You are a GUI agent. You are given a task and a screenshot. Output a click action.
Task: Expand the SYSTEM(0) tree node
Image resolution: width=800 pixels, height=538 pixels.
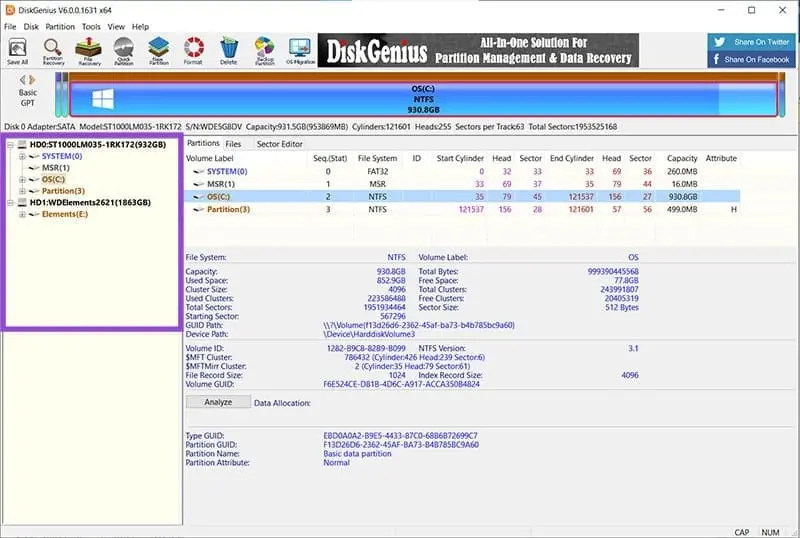(22, 157)
